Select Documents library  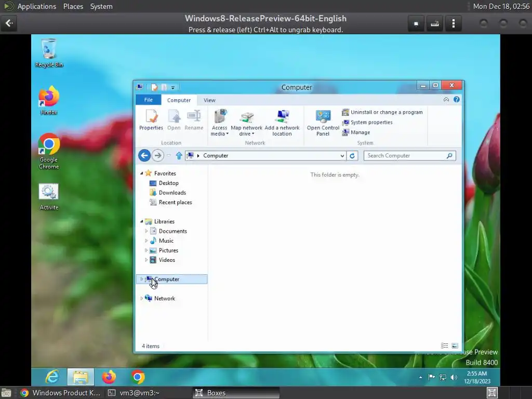click(x=168, y=231)
